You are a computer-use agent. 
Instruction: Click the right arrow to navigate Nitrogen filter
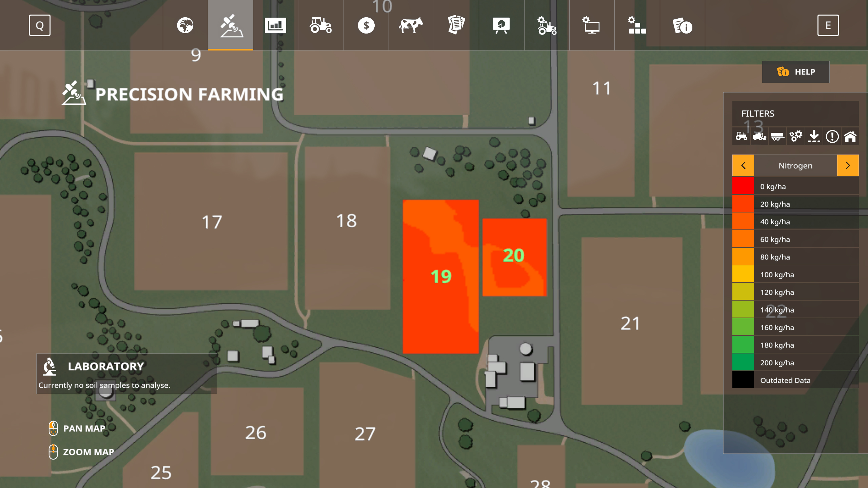click(x=848, y=166)
